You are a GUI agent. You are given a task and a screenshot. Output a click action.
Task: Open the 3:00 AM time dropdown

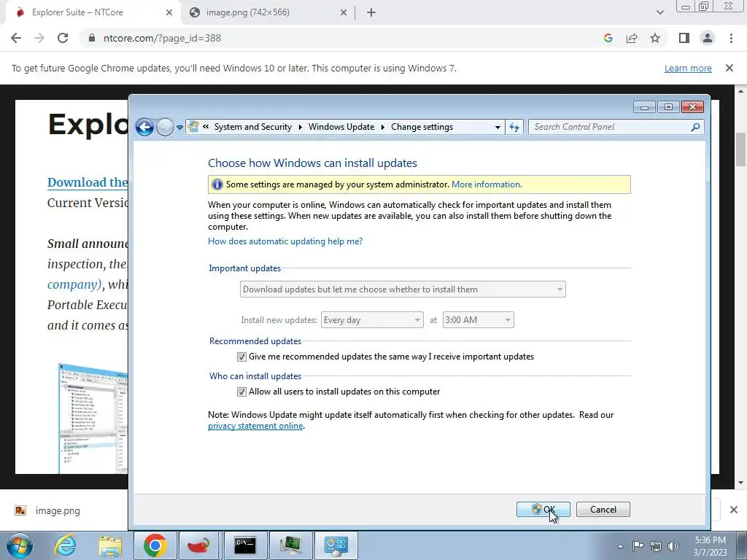point(478,320)
